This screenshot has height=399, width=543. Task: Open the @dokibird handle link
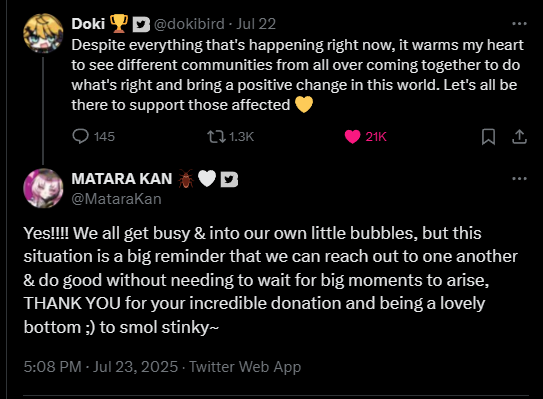[189, 24]
